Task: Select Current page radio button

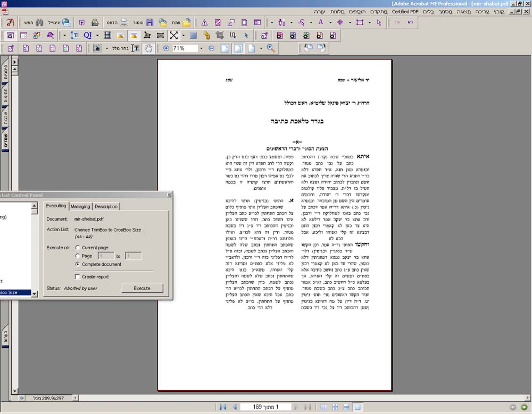Action: (x=78, y=248)
